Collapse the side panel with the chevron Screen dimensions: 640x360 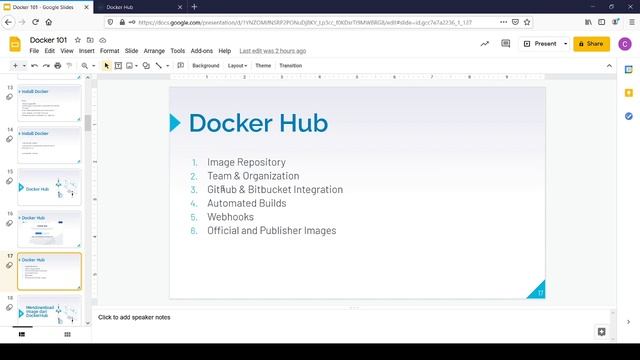click(629, 322)
